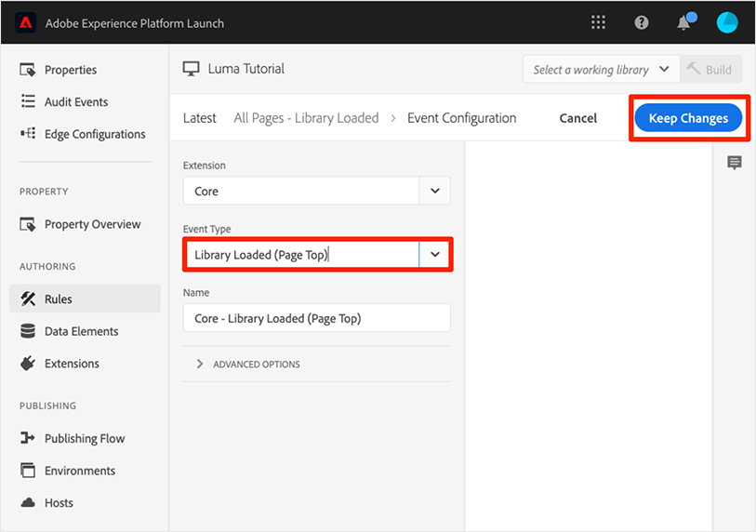Open the Hosts page
756x532 pixels.
coord(59,502)
